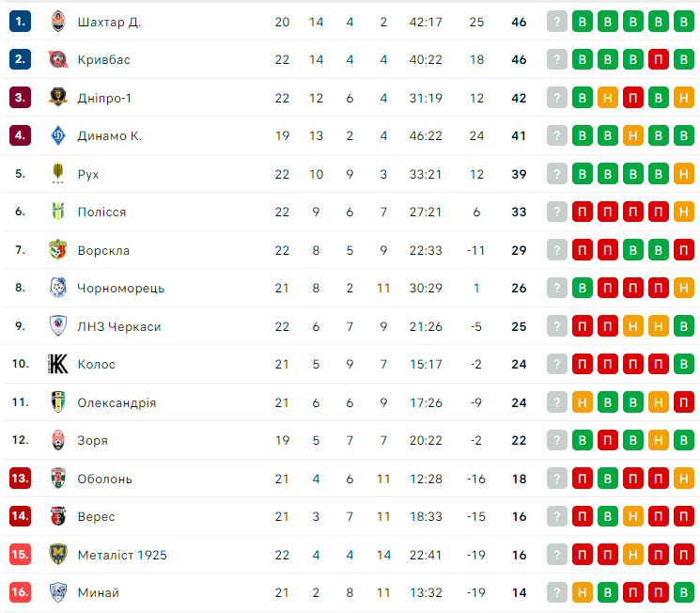Click the question mark badge for Шахтар Д.
The width and height of the screenshot is (700, 613).
click(x=557, y=22)
